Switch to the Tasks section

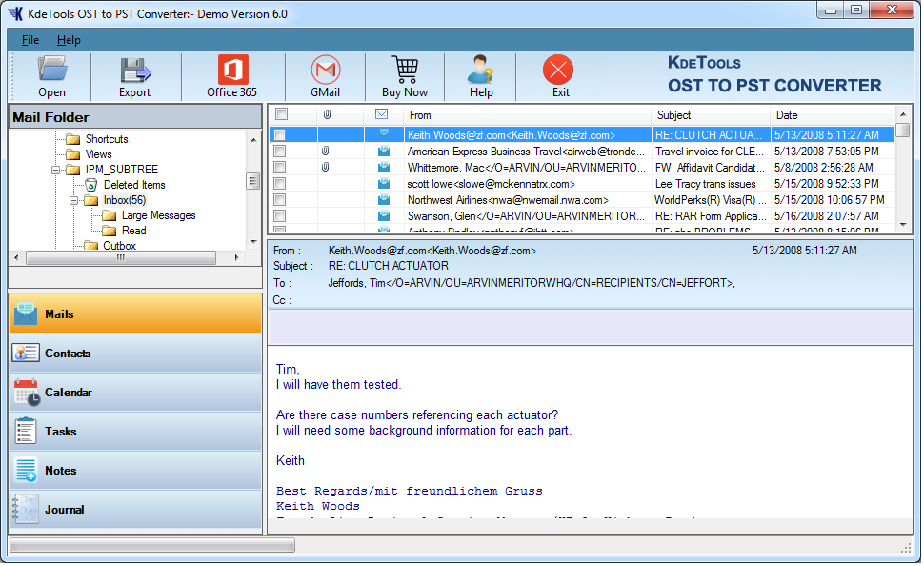coord(135,432)
